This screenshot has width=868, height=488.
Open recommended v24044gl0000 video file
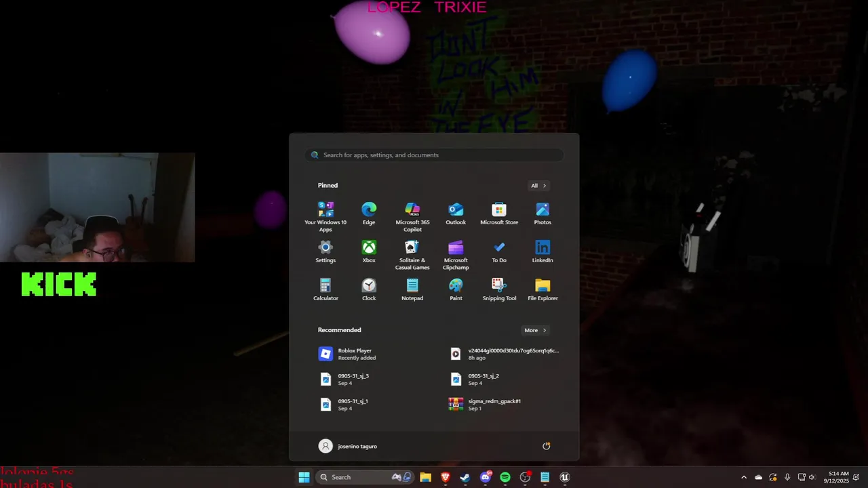pyautogui.click(x=505, y=354)
